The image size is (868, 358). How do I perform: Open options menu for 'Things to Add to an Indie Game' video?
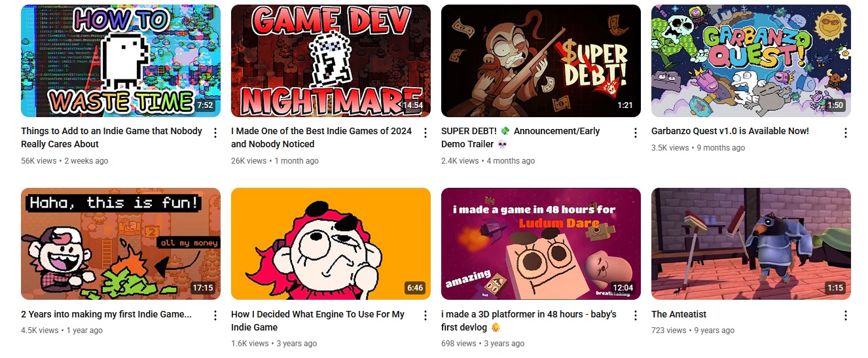pos(215,133)
